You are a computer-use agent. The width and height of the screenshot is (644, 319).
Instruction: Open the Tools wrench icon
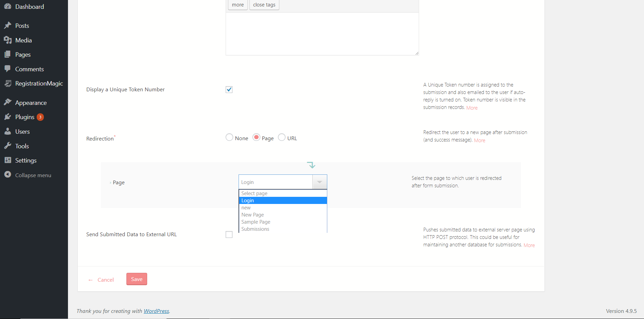pyautogui.click(x=8, y=146)
